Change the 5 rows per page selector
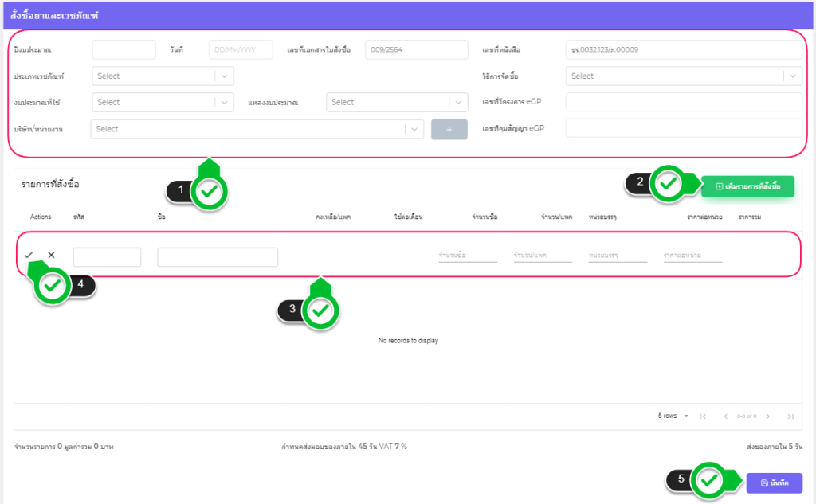The width and height of the screenshot is (816, 504). point(673,416)
